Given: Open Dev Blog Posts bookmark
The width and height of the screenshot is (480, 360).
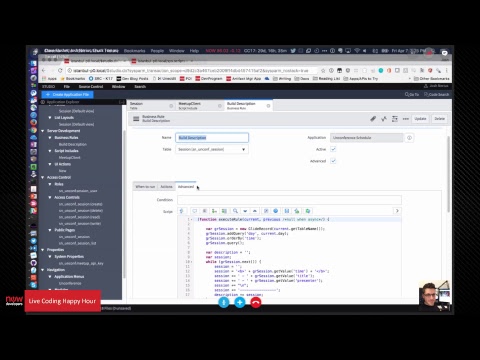Looking at the screenshot, I should [x=132, y=79].
